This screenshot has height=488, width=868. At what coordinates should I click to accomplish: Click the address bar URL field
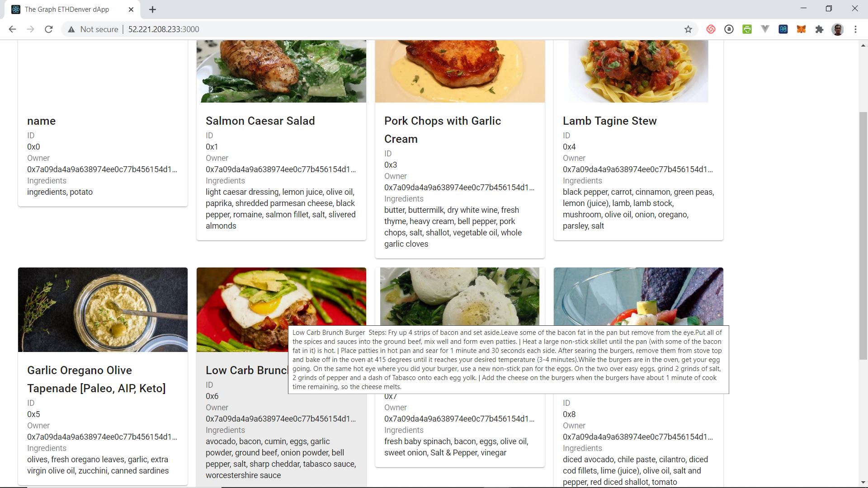pyautogui.click(x=164, y=29)
